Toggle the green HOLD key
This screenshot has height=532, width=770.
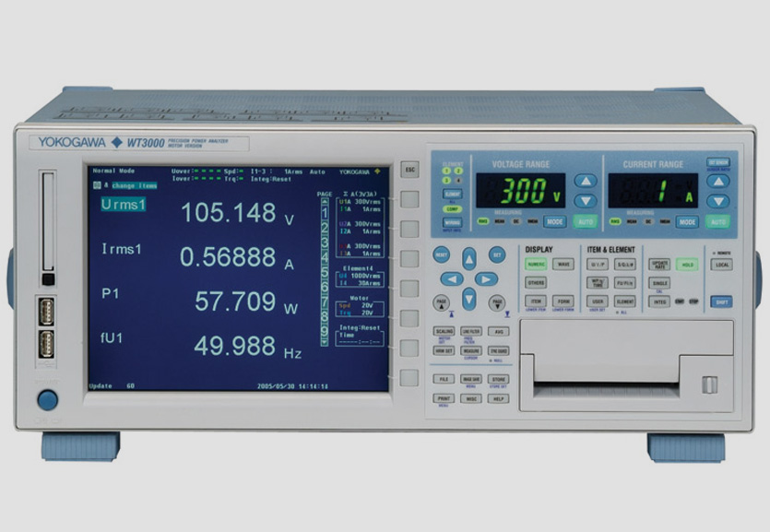pos(686,264)
